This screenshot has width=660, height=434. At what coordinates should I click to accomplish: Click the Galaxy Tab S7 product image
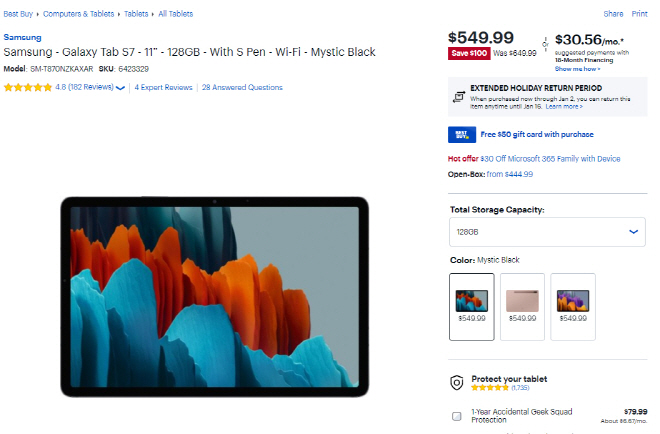215,297
